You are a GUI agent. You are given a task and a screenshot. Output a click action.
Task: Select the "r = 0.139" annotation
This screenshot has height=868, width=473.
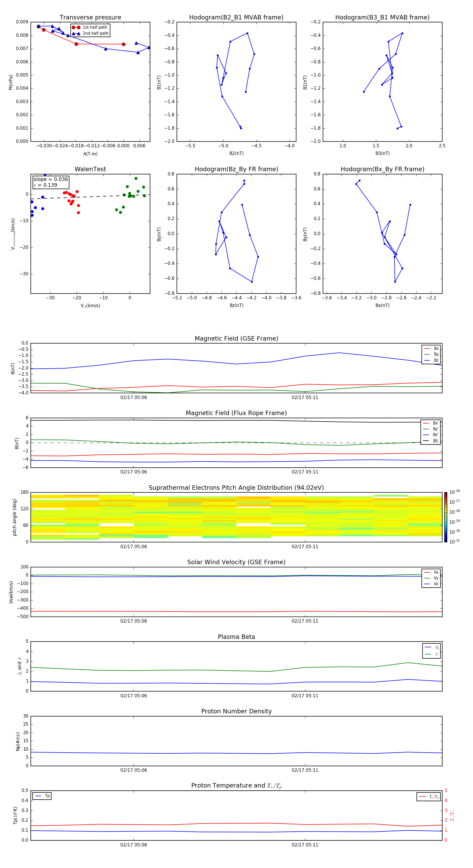pyautogui.click(x=45, y=185)
